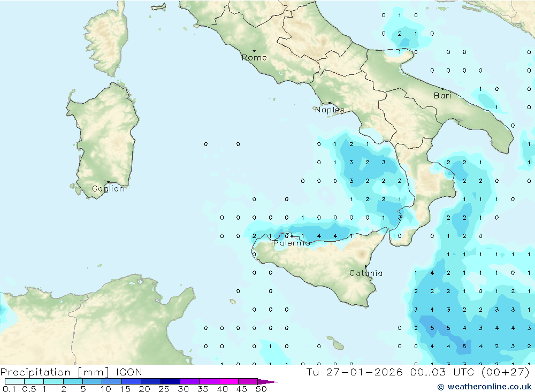This screenshot has height=392, width=535.
Task: Click the '50' legend scale label
Action: click(261, 389)
